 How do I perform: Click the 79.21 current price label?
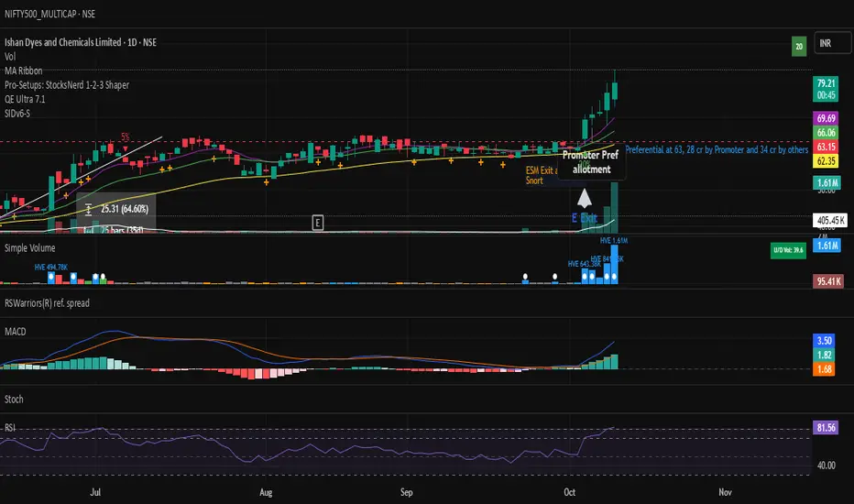point(827,89)
